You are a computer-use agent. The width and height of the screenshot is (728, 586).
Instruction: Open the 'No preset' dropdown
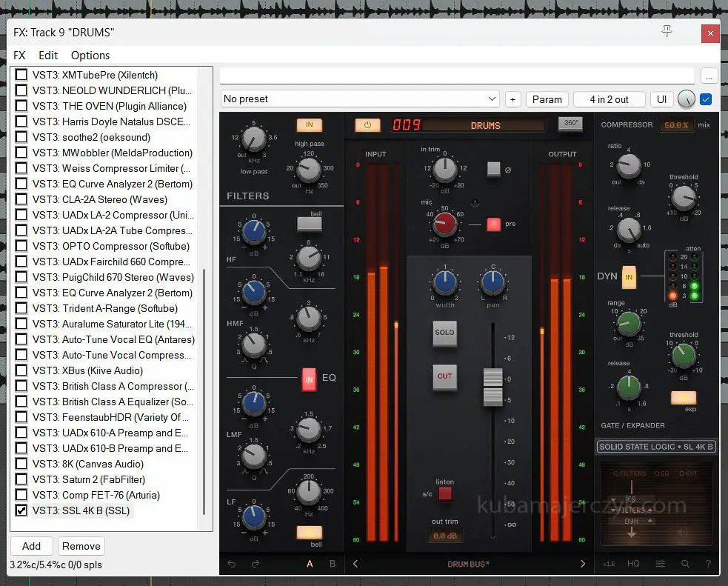(x=360, y=99)
